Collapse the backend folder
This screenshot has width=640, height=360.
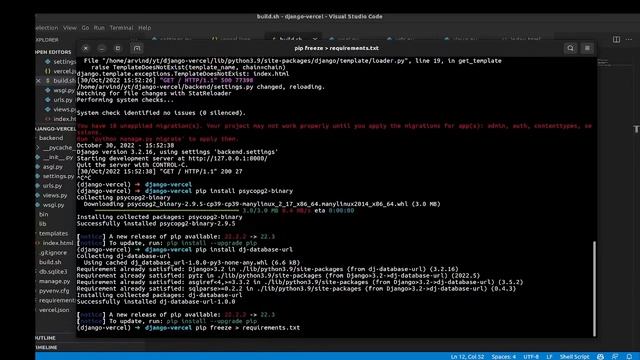click(51, 138)
